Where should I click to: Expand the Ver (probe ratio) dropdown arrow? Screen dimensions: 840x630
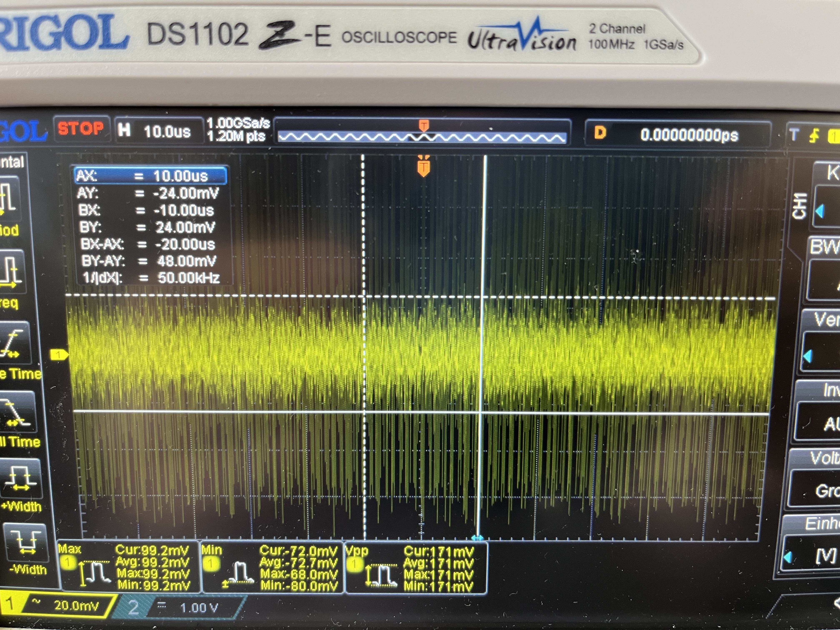[808, 356]
